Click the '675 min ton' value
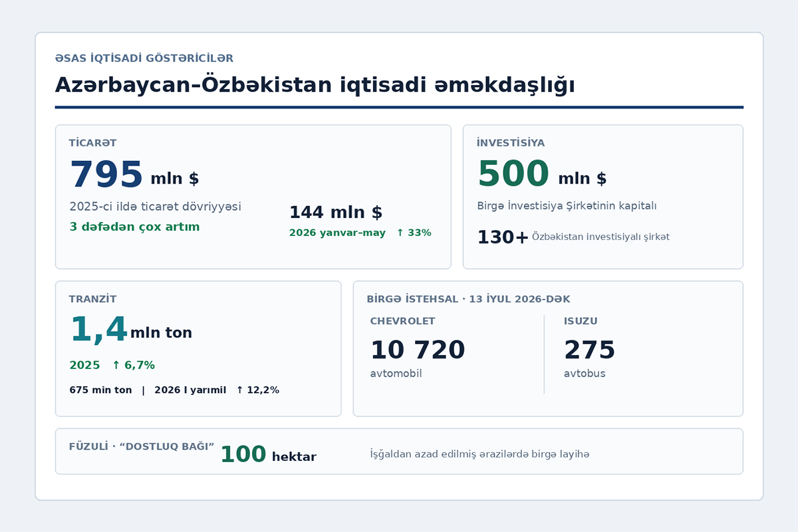 [x=100, y=390]
